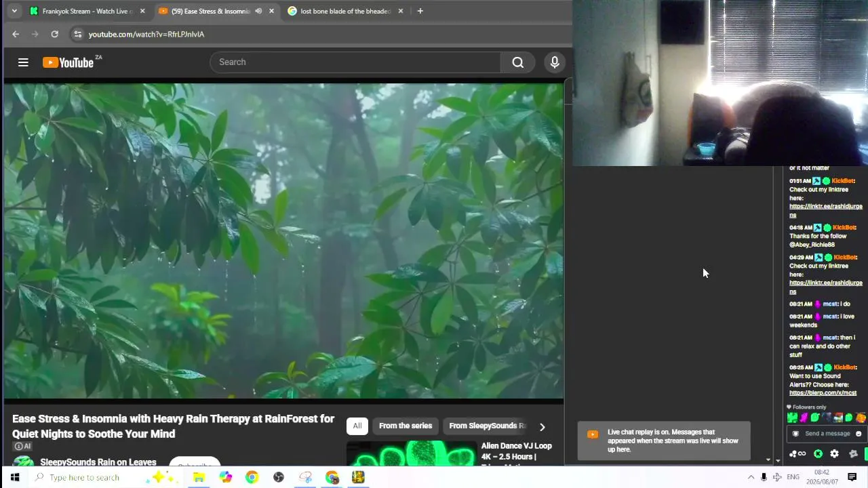This screenshot has width=868, height=488.
Task: Open File Explorer from taskbar
Action: click(x=199, y=477)
